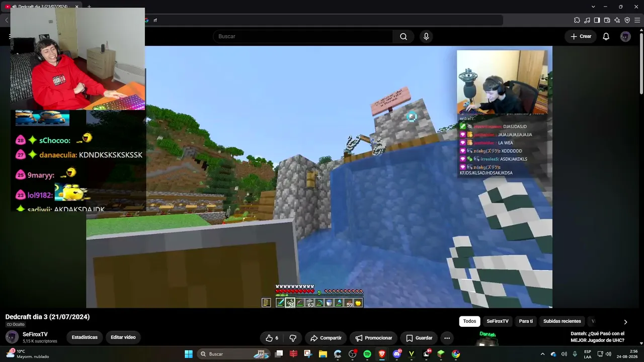Image resolution: width=644 pixels, height=362 pixels.
Task: Open the Minecraft grass block taskbar icon
Action: (441, 354)
